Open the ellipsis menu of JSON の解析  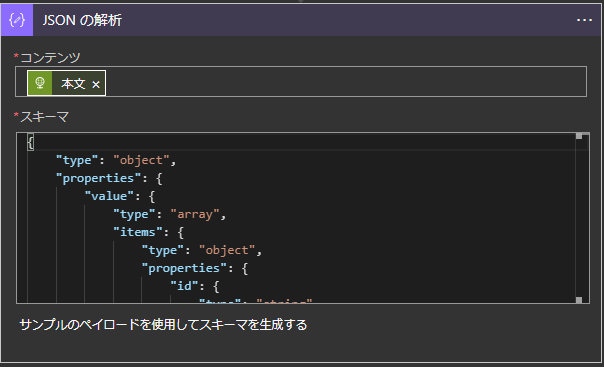point(584,20)
